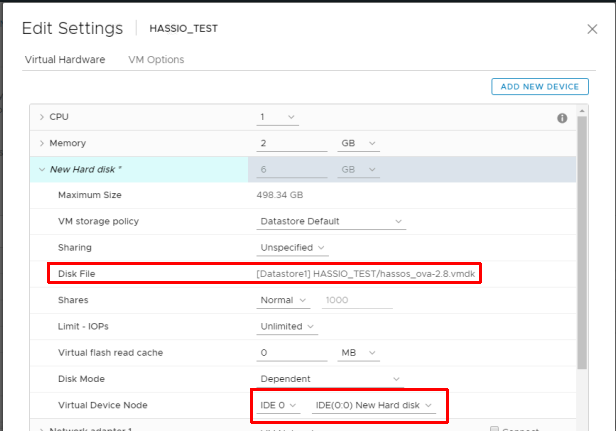Viewport: 616px width, 431px height.
Task: Open the Memory unit GB dropdown
Action: tap(358, 143)
